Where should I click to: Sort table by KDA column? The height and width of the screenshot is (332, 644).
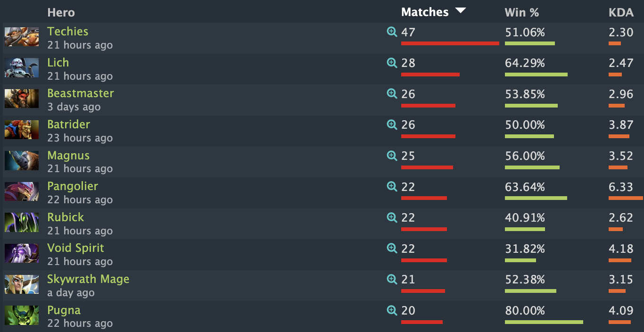[x=621, y=12]
